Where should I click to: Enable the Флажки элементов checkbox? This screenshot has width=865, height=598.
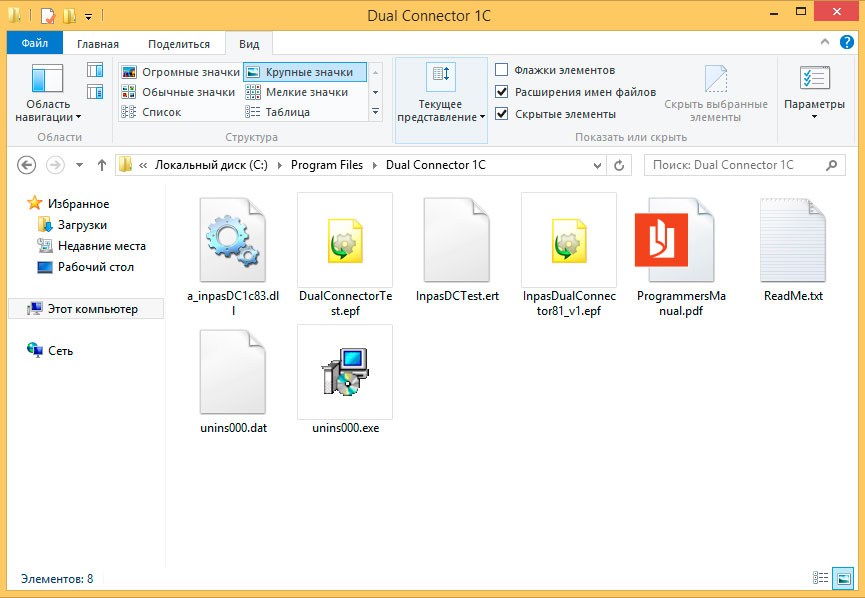502,70
